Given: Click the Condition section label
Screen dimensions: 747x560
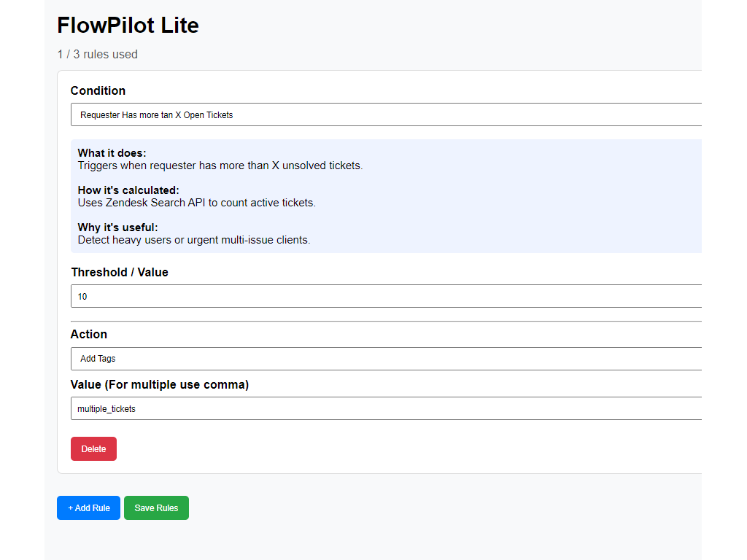Looking at the screenshot, I should click(98, 90).
